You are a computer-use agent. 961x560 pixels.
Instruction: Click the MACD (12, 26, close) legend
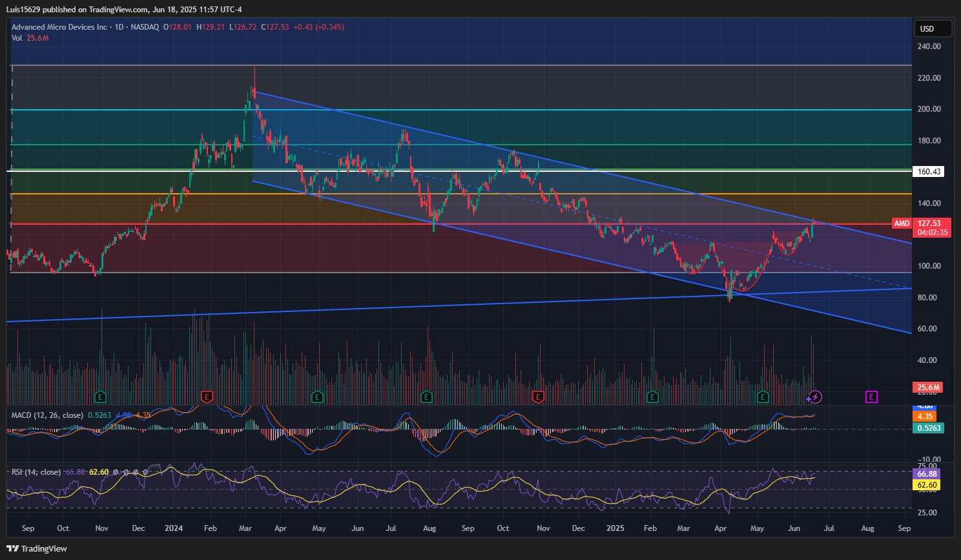click(47, 415)
